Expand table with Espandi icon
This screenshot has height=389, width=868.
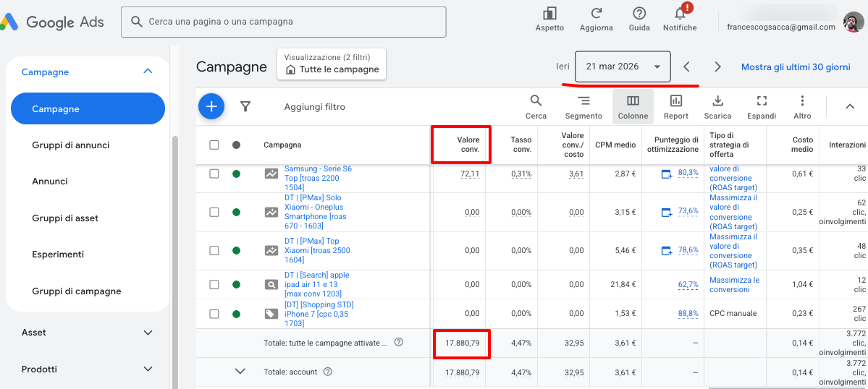pos(762,106)
